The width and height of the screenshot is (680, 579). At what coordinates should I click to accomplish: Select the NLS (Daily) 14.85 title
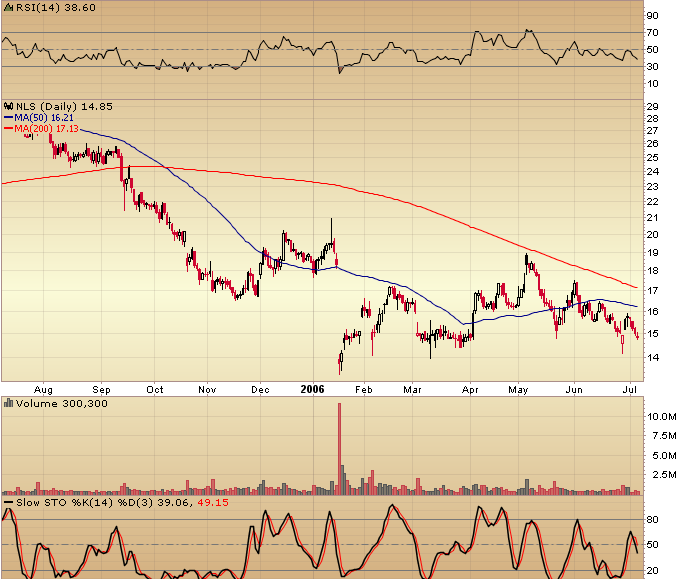(64, 106)
